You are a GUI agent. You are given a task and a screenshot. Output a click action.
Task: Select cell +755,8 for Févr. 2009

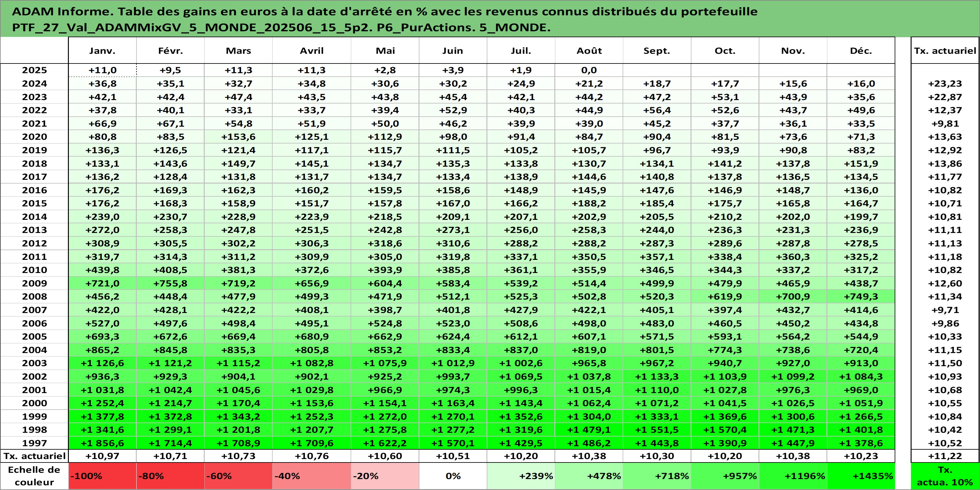click(x=171, y=283)
